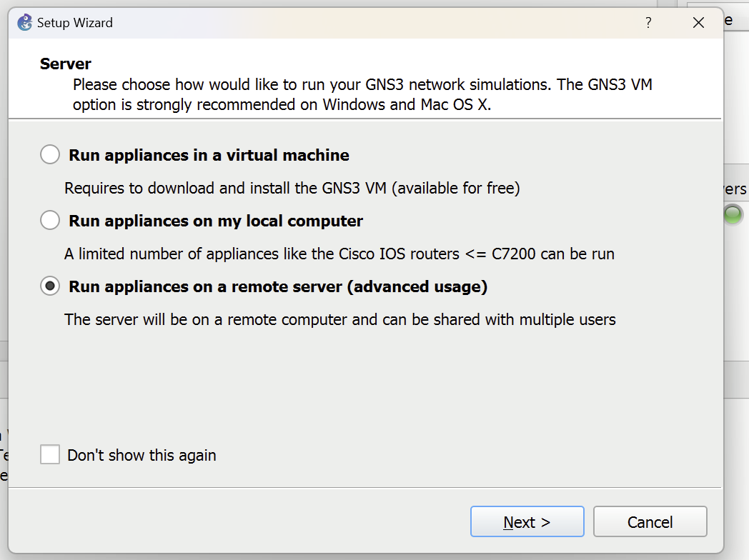The height and width of the screenshot is (560, 749).
Task: Click the GNS3 chameleon title bar icon
Action: click(x=24, y=22)
